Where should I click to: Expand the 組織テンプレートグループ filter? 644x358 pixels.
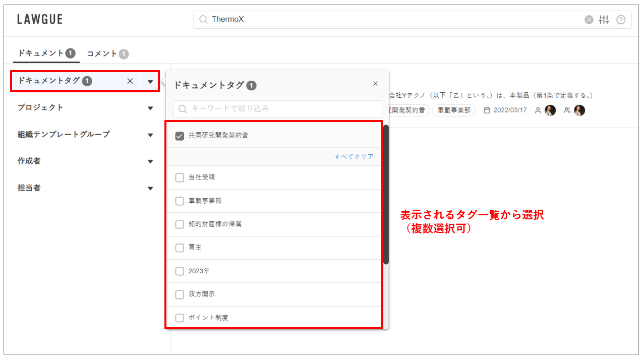pos(150,135)
